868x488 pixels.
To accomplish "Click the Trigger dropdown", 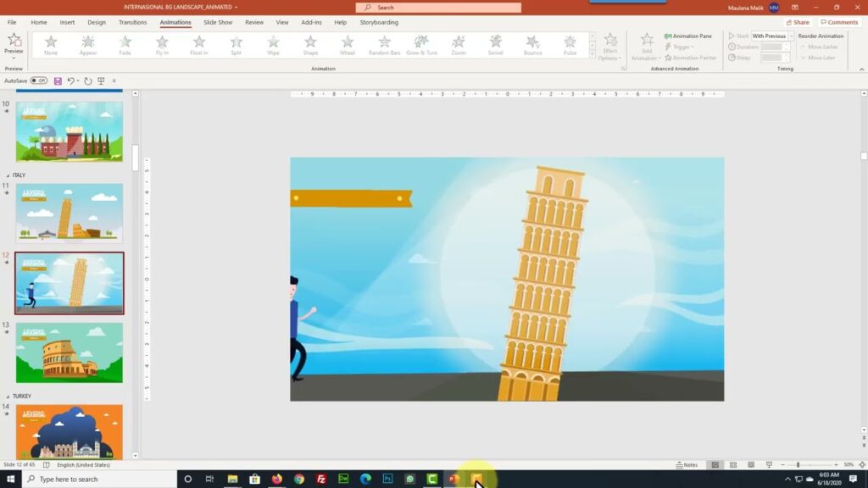I will pos(680,47).
